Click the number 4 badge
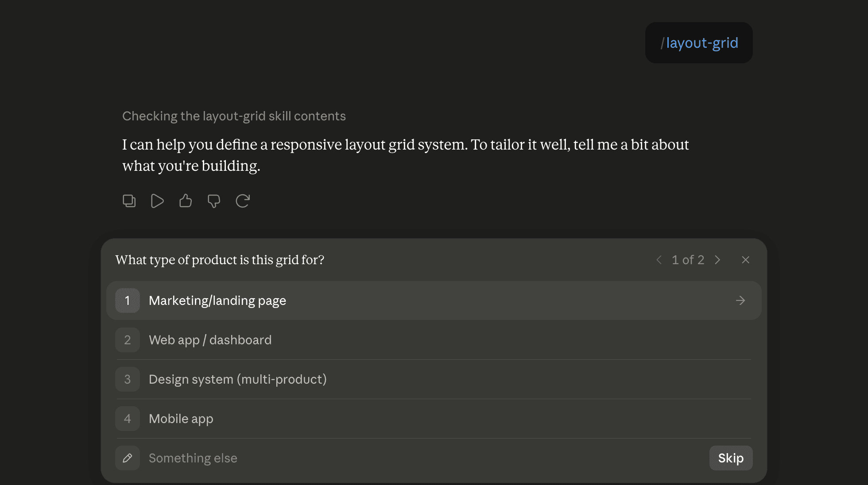Image resolution: width=868 pixels, height=485 pixels. coord(128,419)
